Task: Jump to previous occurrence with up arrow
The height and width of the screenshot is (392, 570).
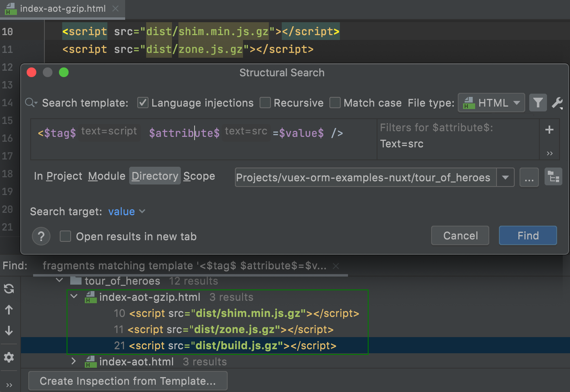Action: click(x=9, y=310)
